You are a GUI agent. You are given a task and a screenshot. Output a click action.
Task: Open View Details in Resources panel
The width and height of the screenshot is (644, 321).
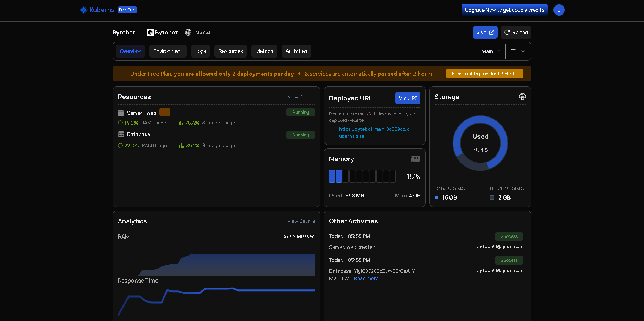[301, 97]
